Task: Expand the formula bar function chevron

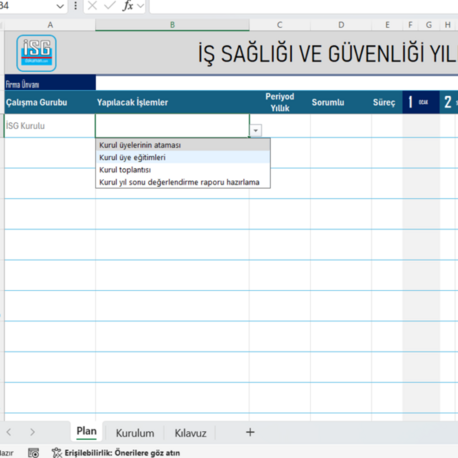Action: tap(141, 6)
